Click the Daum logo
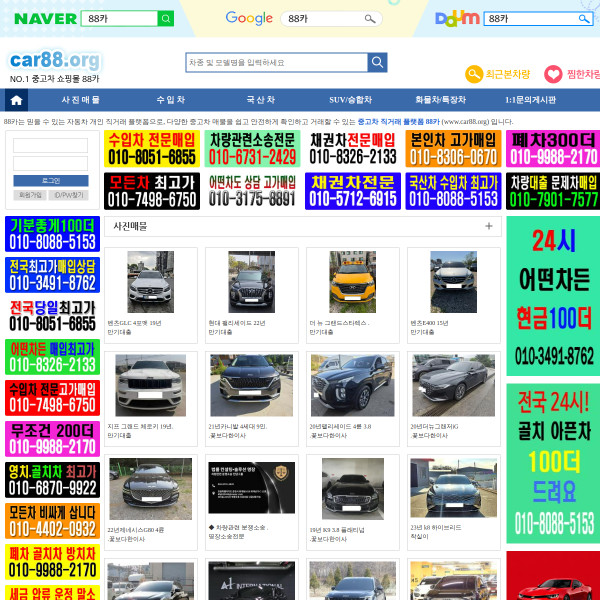 (457, 19)
